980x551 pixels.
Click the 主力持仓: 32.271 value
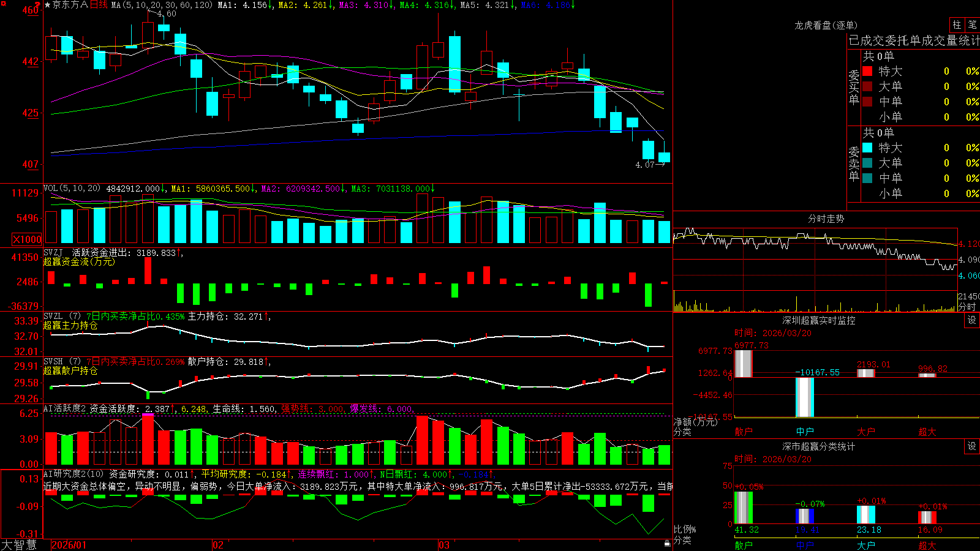[x=227, y=317]
